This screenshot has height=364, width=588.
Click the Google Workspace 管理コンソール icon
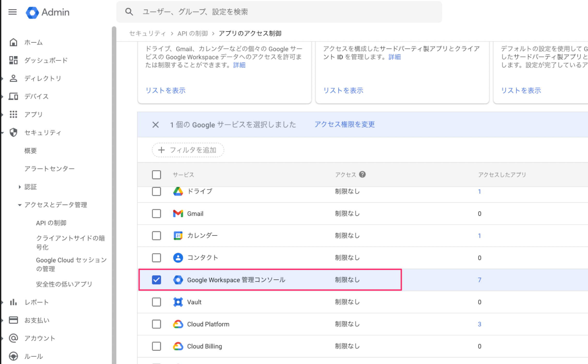click(178, 280)
